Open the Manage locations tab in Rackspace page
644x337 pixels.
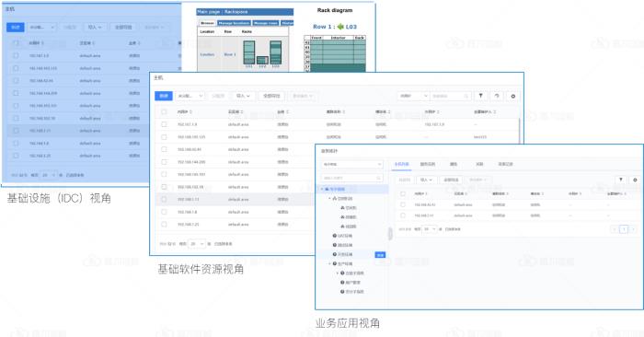(x=234, y=23)
